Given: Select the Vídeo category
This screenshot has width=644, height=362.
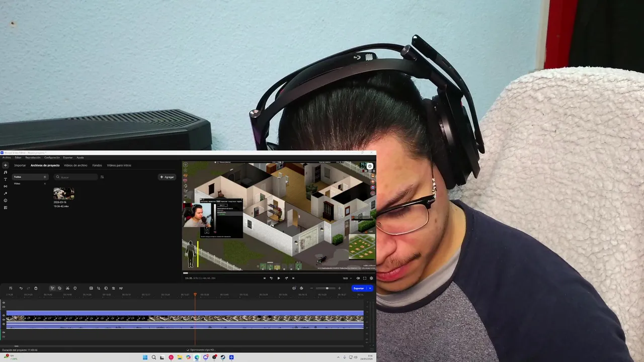Looking at the screenshot, I should coord(30,184).
